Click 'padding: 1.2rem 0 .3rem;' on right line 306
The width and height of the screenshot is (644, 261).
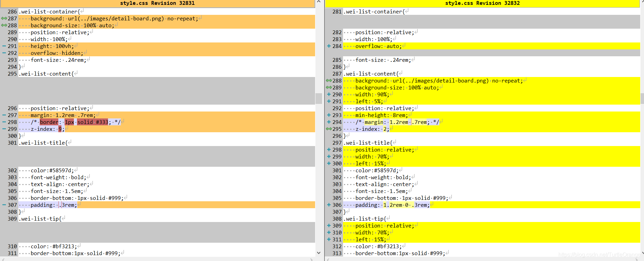[x=393, y=205]
